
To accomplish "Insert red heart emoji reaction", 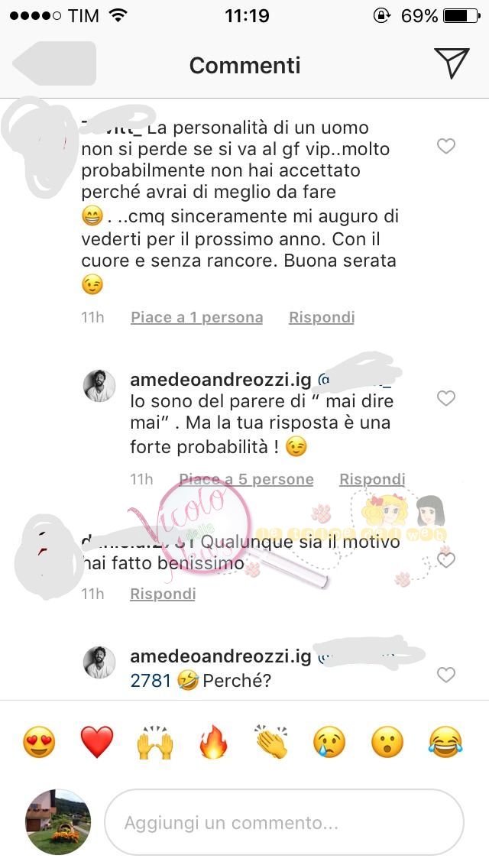I will [97, 742].
